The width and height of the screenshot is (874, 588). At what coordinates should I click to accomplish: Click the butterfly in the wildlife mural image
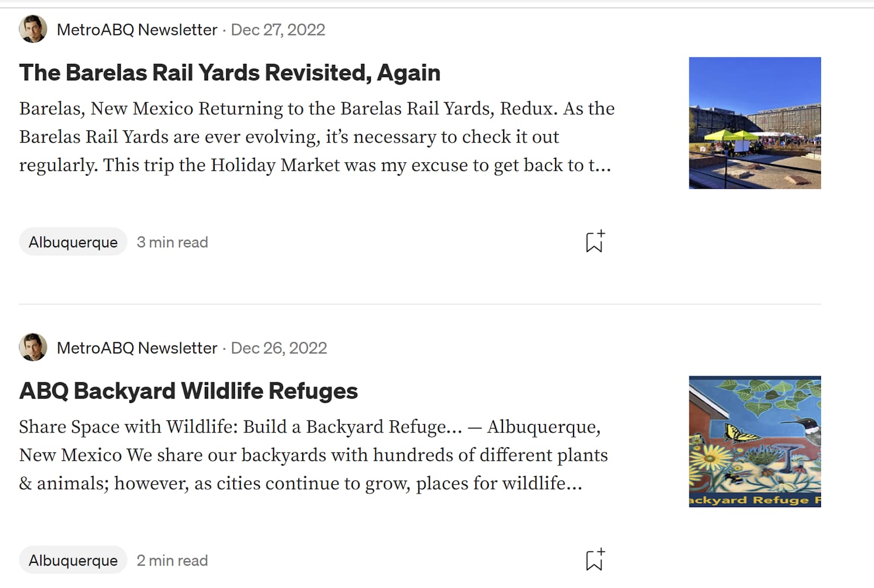(740, 434)
